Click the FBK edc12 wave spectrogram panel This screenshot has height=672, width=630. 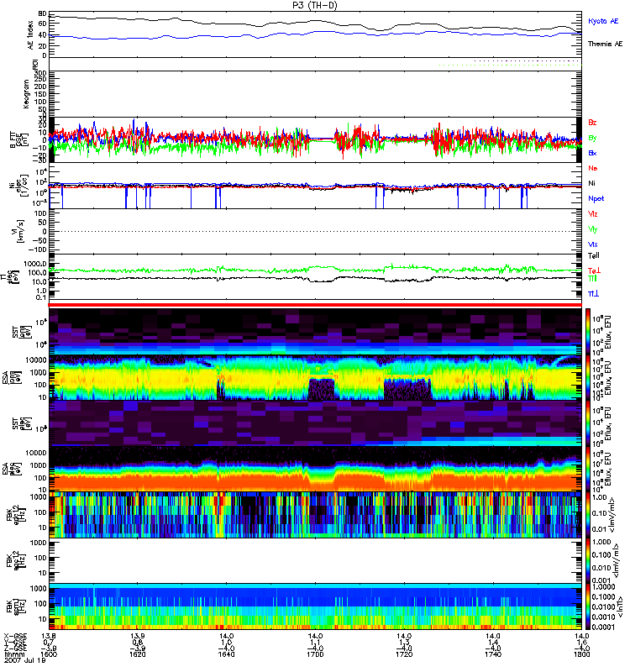[315, 515]
